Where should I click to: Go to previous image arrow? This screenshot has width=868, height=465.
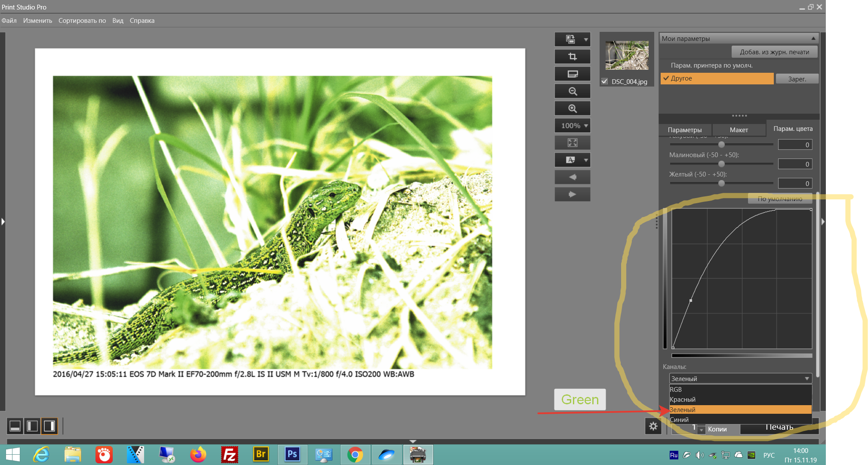572,177
